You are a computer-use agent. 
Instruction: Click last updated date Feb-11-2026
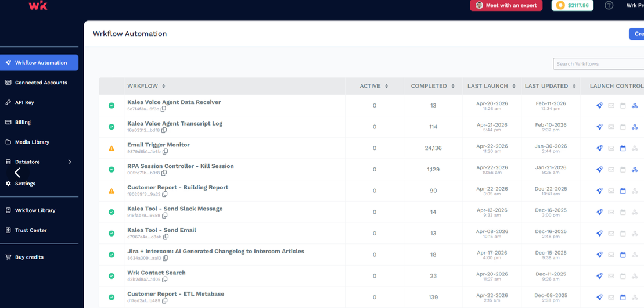[x=551, y=103]
